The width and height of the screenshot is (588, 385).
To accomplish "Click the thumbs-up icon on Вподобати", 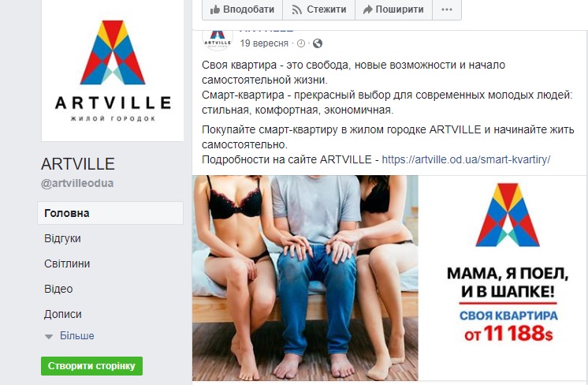I will pos(215,9).
